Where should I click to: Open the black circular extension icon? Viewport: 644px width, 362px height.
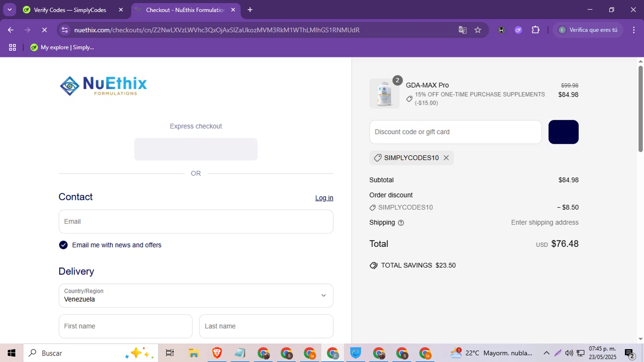point(501,30)
